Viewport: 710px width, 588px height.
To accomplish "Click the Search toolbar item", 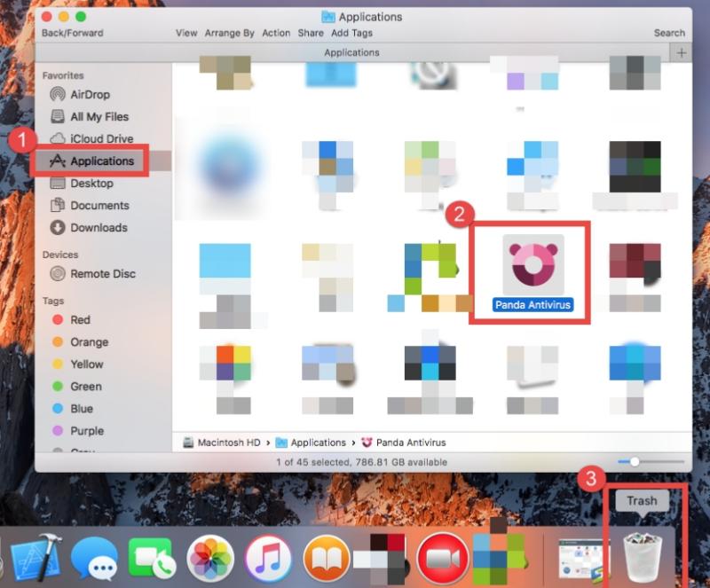I will pos(669,33).
